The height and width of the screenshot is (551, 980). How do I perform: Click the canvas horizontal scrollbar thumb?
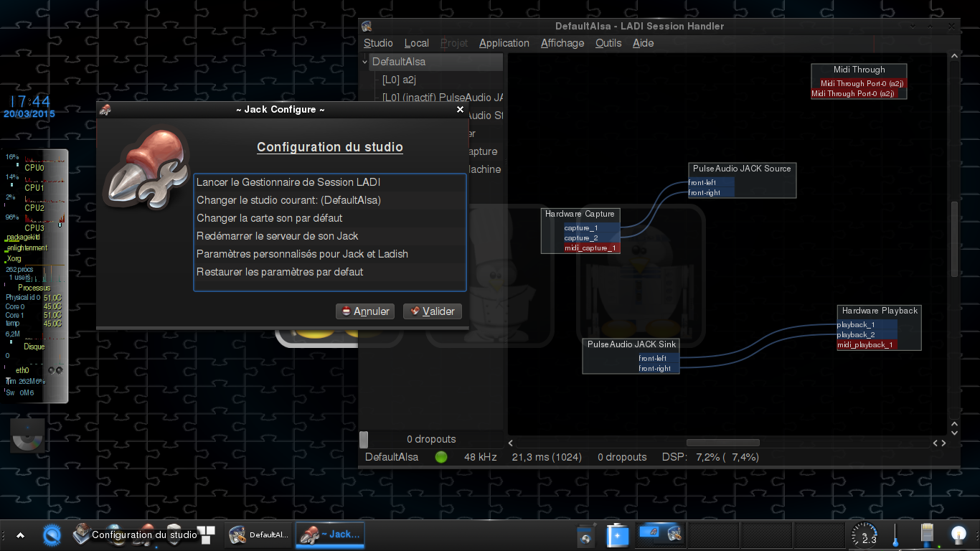pyautogui.click(x=722, y=443)
